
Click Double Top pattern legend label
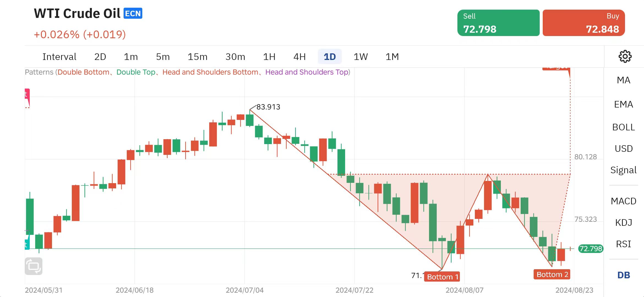[136, 72]
